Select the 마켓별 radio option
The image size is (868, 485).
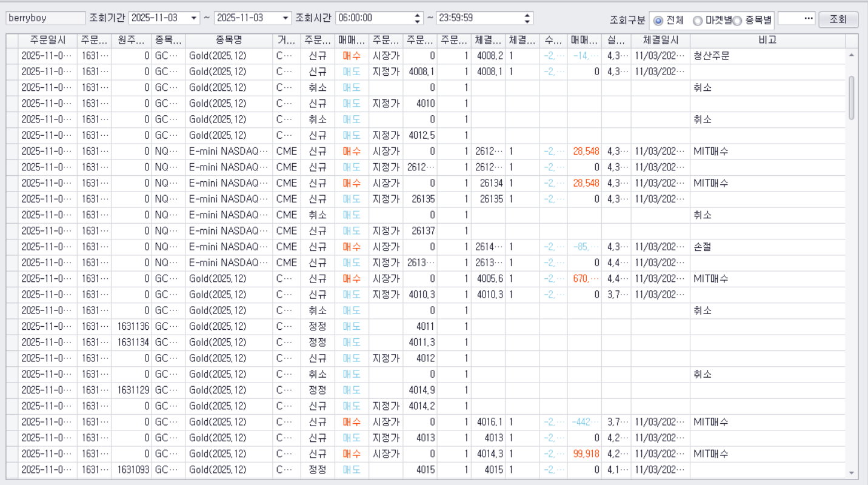[x=698, y=21]
